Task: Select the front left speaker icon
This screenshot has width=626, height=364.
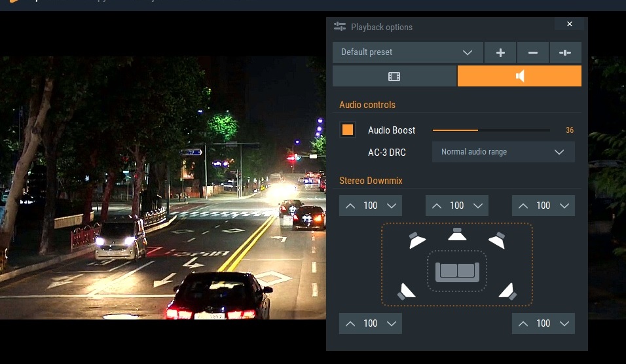Action: tap(416, 240)
